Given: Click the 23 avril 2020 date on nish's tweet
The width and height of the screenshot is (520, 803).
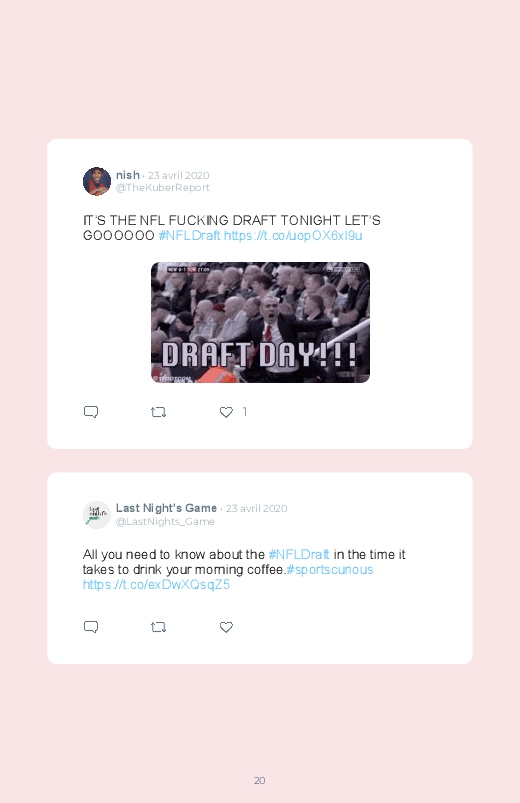Looking at the screenshot, I should click(178, 175).
